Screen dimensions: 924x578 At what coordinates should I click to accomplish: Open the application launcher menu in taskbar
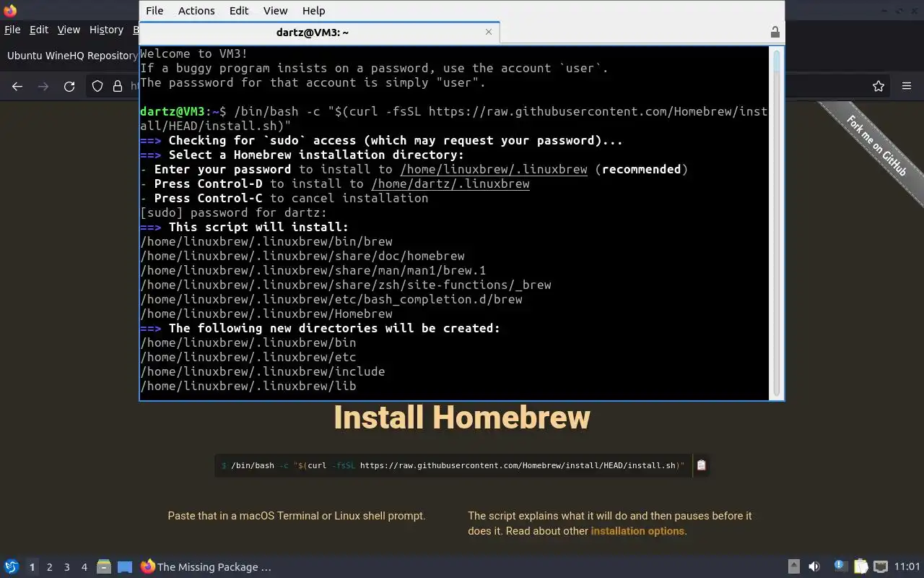[12, 567]
